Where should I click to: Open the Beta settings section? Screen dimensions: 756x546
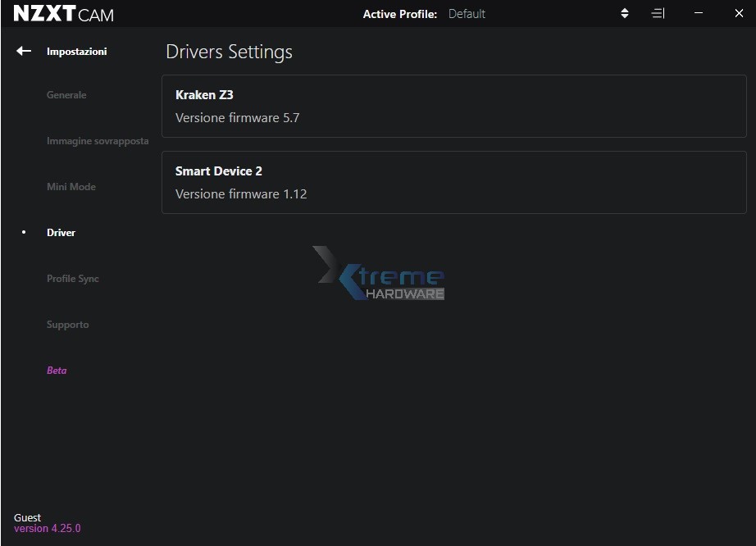click(57, 371)
